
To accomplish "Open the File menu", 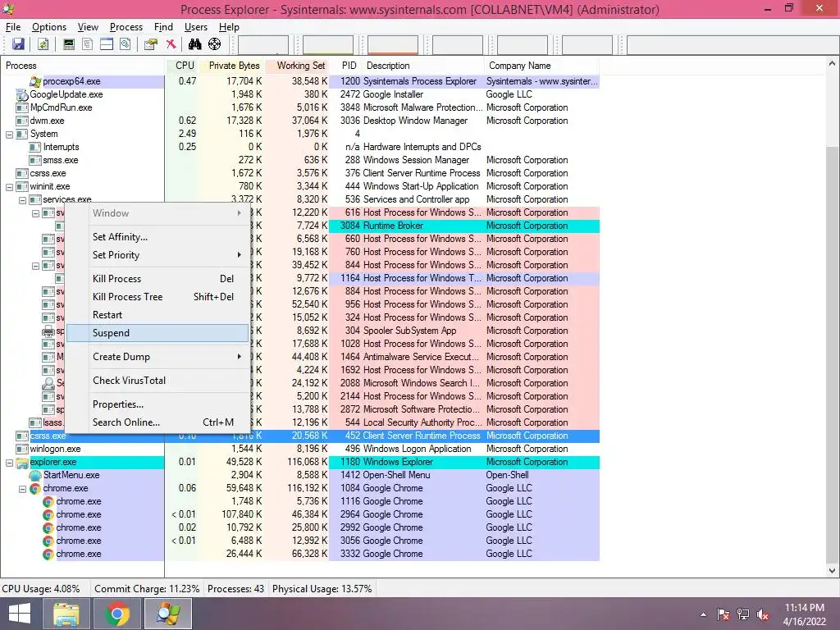I will coord(13,27).
